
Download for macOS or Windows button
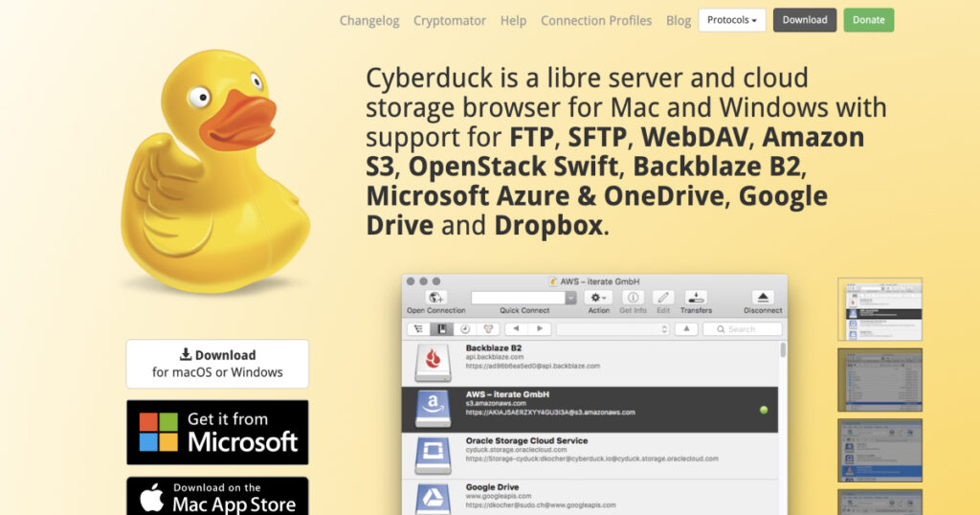217,364
